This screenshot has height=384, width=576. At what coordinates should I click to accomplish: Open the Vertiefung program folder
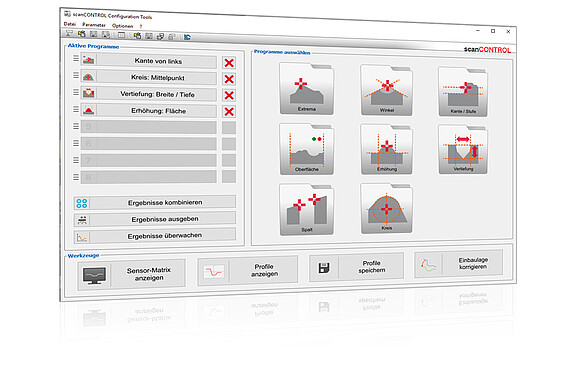[x=463, y=149]
